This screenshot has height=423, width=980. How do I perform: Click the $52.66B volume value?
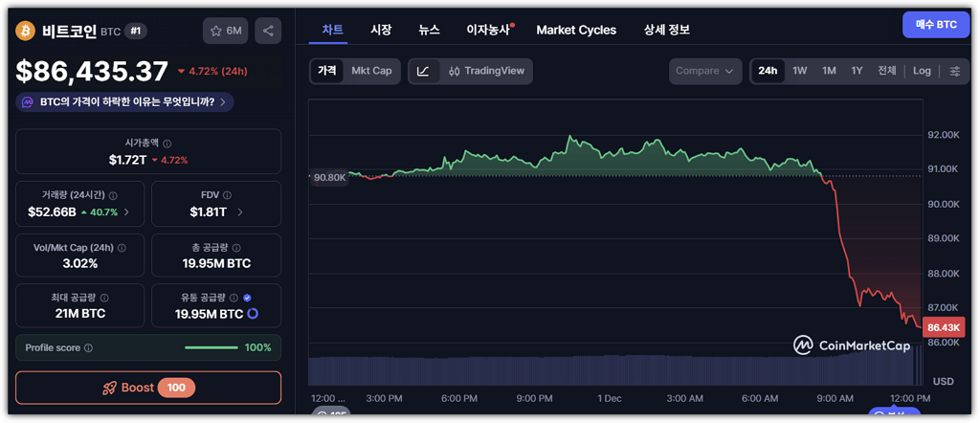[x=52, y=212]
